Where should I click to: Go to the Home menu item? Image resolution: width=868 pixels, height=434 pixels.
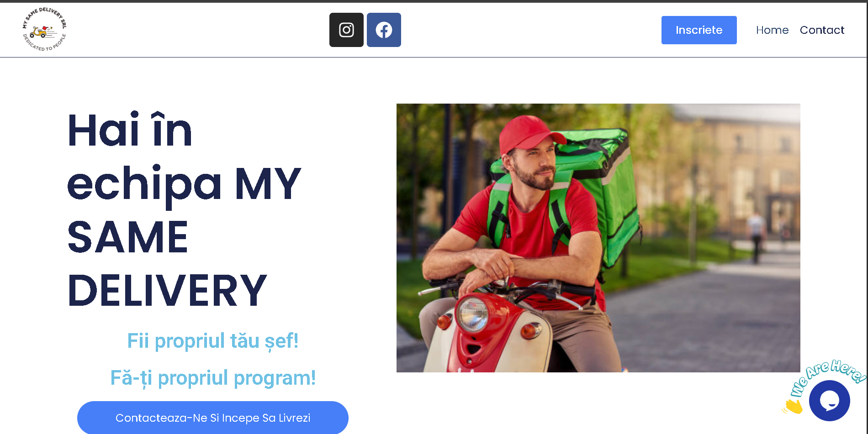click(772, 30)
